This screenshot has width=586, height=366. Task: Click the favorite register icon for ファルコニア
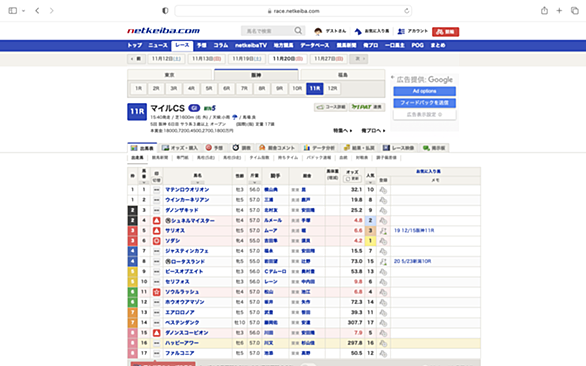pyautogui.click(x=383, y=353)
